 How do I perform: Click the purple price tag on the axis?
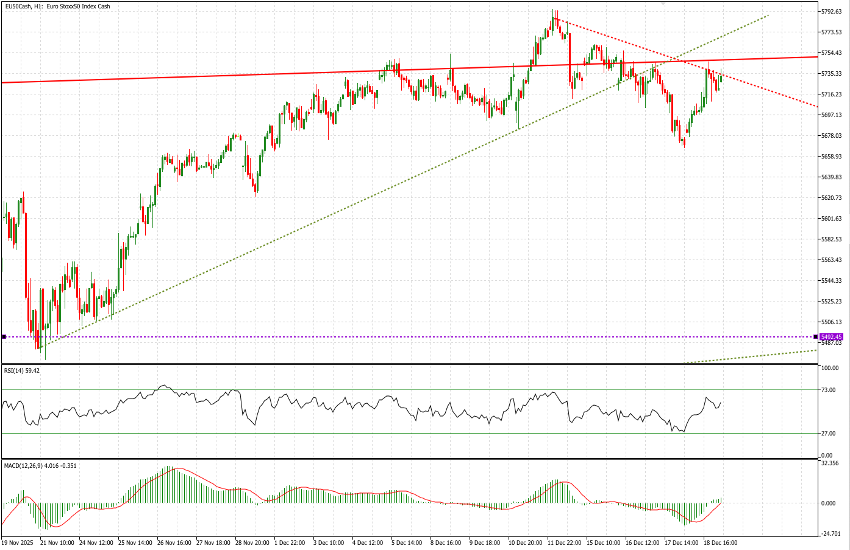pos(832,337)
